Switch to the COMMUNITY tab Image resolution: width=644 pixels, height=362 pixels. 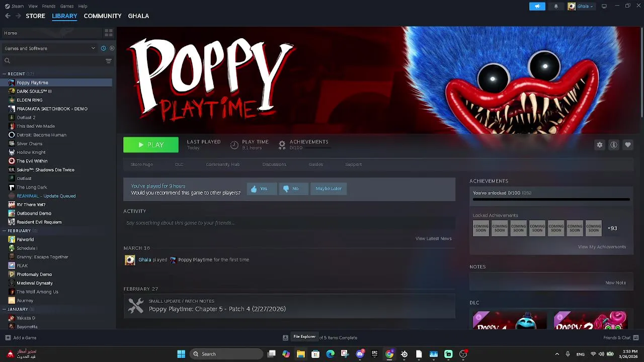[x=103, y=16]
